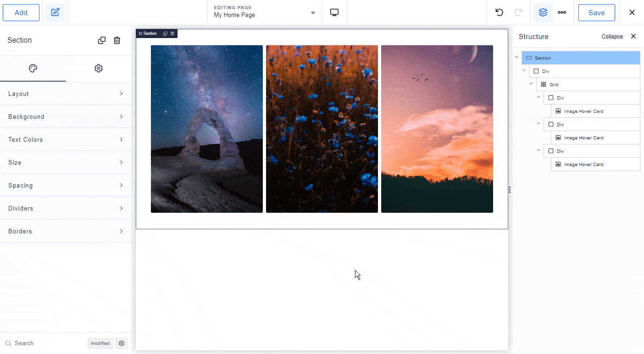Open the Design palette tab
644x354 pixels.
pyautogui.click(x=33, y=68)
